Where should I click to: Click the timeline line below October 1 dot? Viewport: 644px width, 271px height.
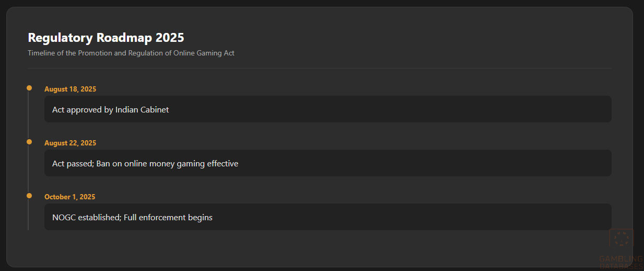[28, 216]
